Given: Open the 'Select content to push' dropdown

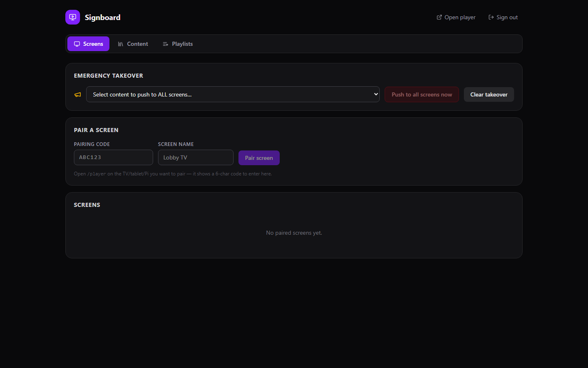Looking at the screenshot, I should pyautogui.click(x=233, y=94).
